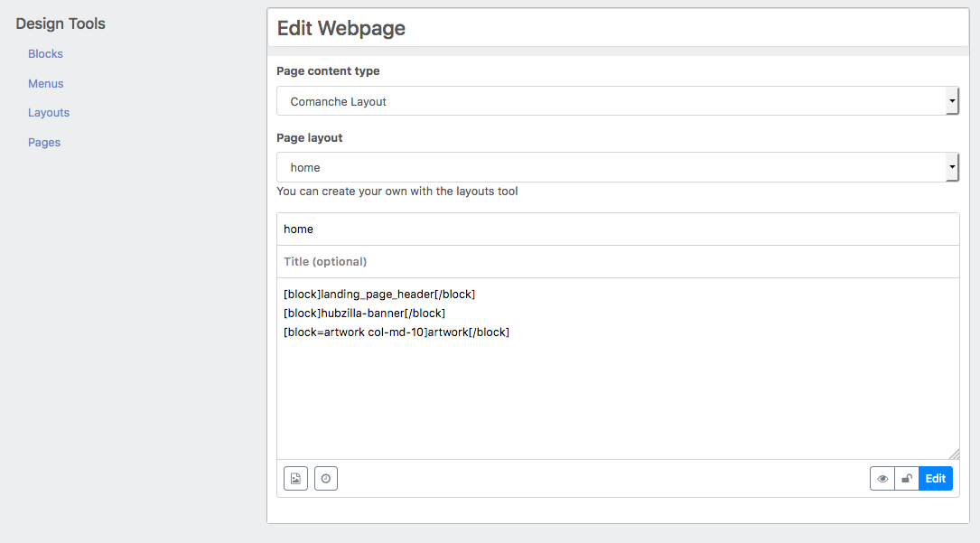Screen dimensions: 980x543
Task: Open the Pages design tool
Action: (x=43, y=142)
